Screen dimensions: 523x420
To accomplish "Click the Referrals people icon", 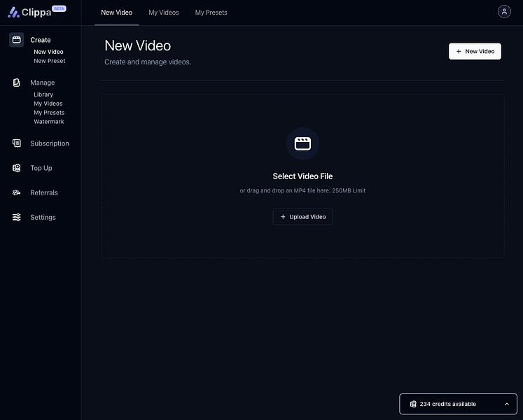I will tap(16, 192).
